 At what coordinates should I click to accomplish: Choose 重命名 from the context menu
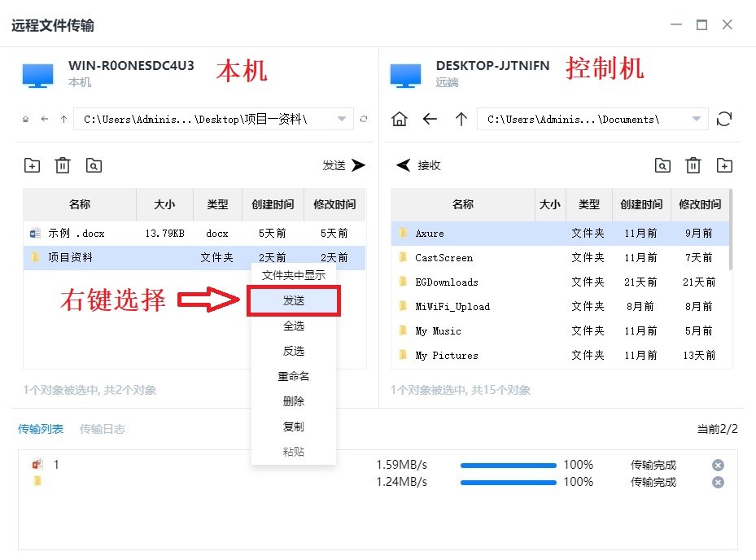[x=294, y=376]
